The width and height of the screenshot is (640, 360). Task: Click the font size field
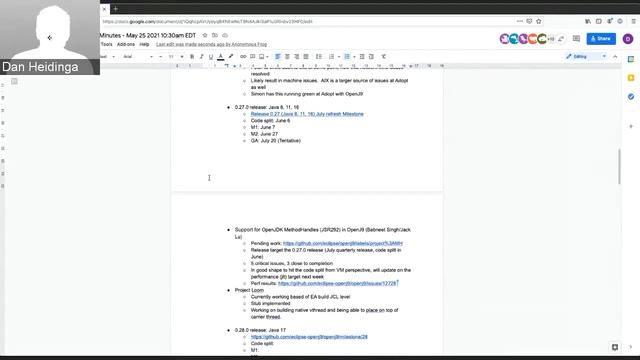coord(171,57)
